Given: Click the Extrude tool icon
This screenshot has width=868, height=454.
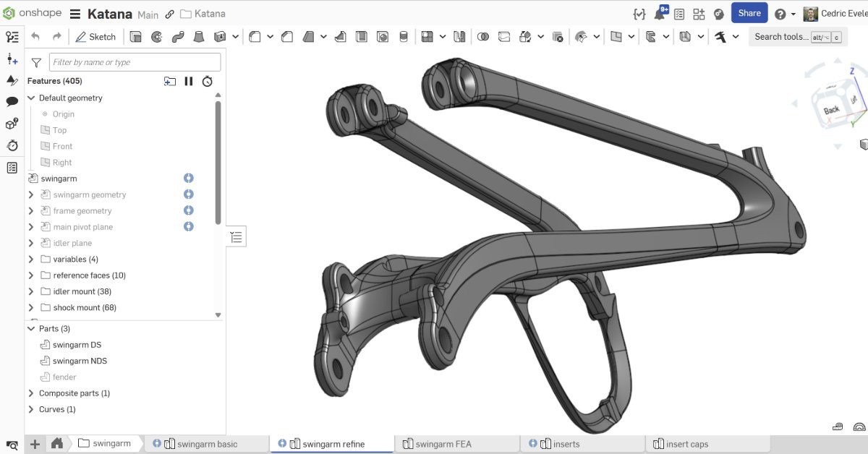Looking at the screenshot, I should tap(135, 37).
